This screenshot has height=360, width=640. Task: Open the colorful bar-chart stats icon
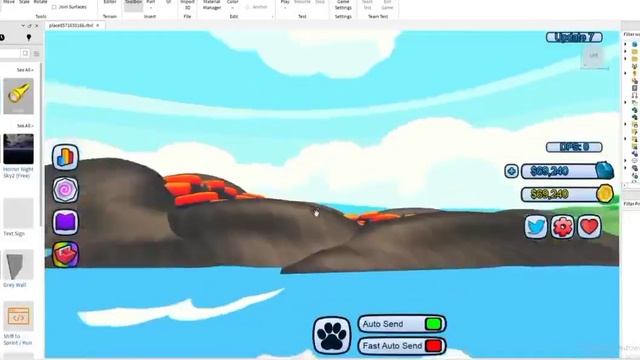click(65, 157)
